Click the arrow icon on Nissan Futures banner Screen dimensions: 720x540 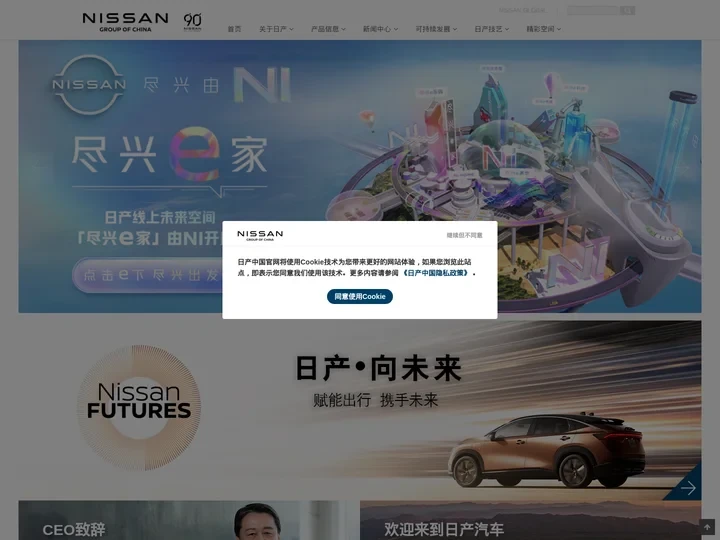coord(688,488)
